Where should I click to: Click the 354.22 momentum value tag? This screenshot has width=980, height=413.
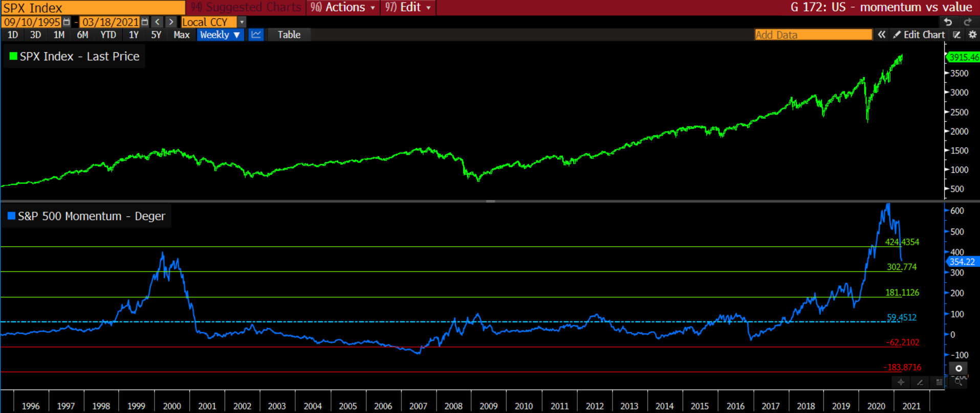point(963,262)
